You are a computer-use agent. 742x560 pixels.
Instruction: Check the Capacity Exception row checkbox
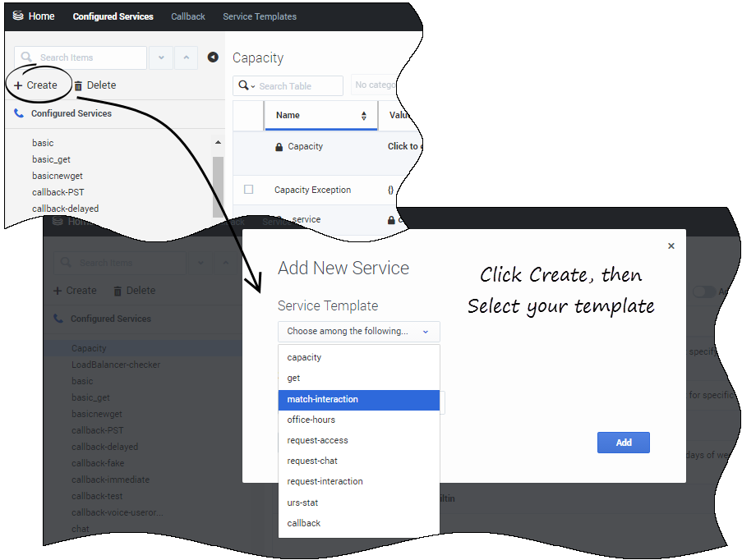coord(249,190)
